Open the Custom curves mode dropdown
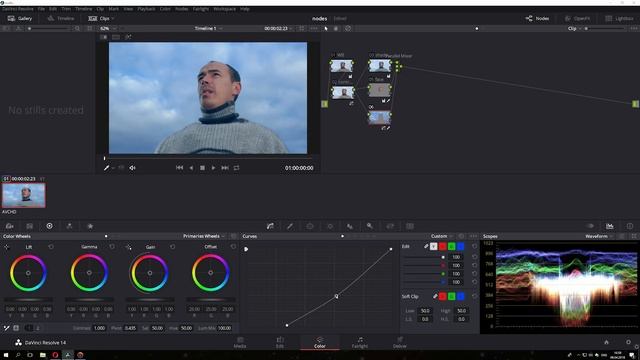Image resolution: width=640 pixels, height=360 pixels. 442,236
